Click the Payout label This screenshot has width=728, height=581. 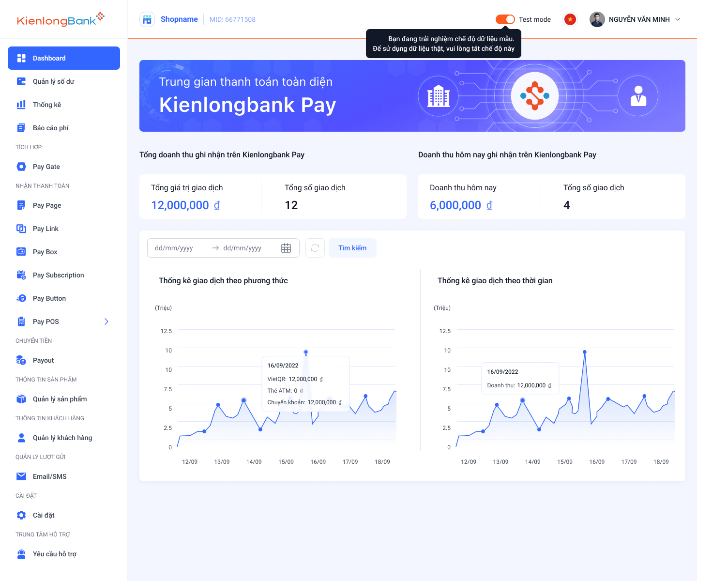point(44,360)
